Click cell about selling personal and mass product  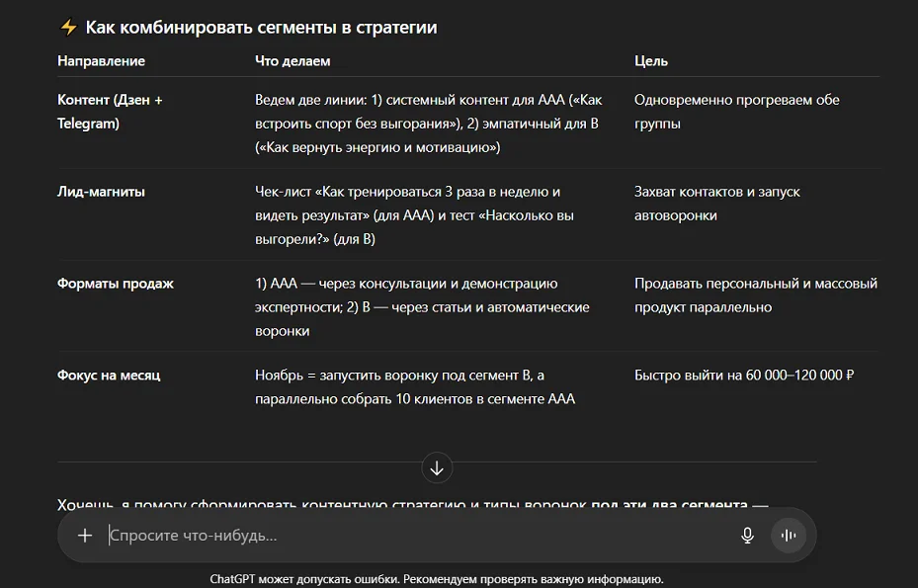(755, 294)
